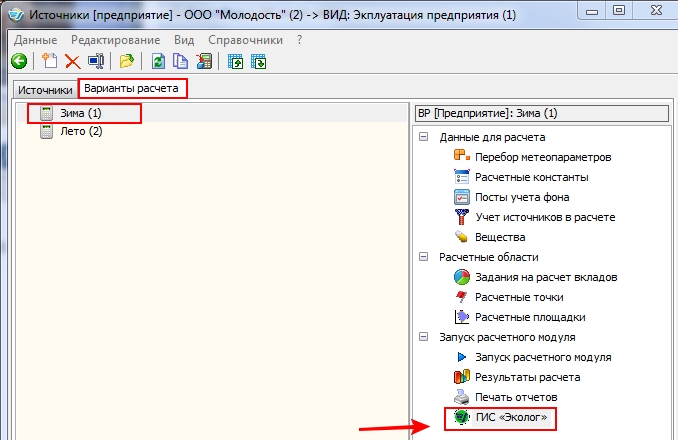Switch to the Источники tab
The image size is (678, 440).
click(43, 90)
